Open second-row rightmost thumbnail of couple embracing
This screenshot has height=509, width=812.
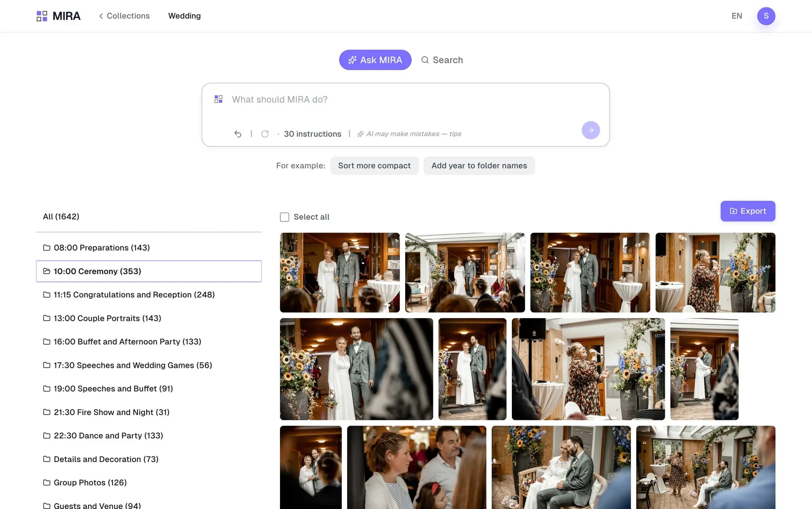coord(704,369)
